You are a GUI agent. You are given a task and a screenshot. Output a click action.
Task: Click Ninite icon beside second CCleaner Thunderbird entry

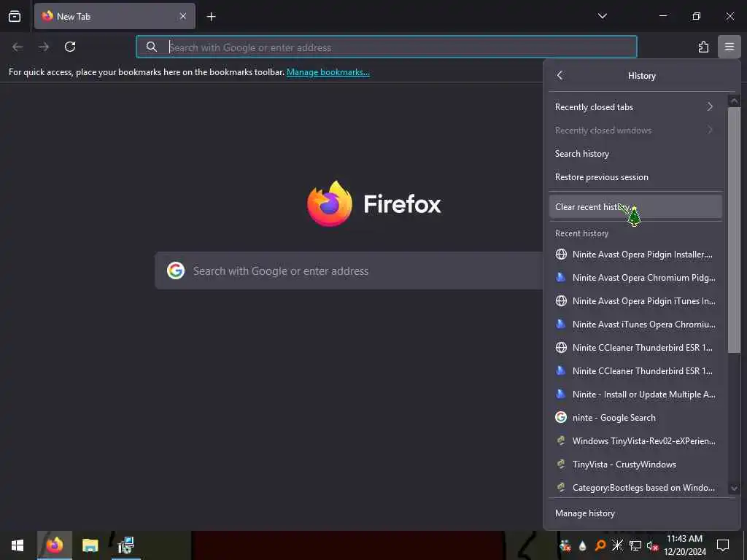point(561,370)
